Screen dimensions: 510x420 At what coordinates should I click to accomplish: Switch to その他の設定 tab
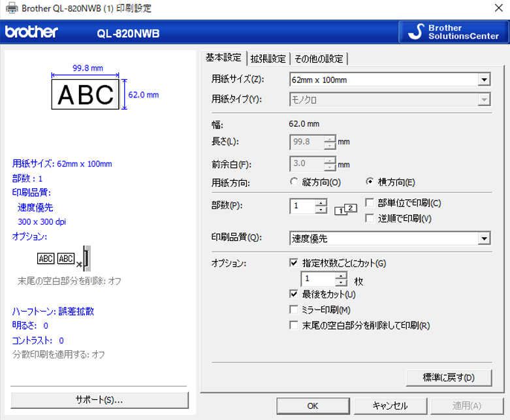click(319, 59)
